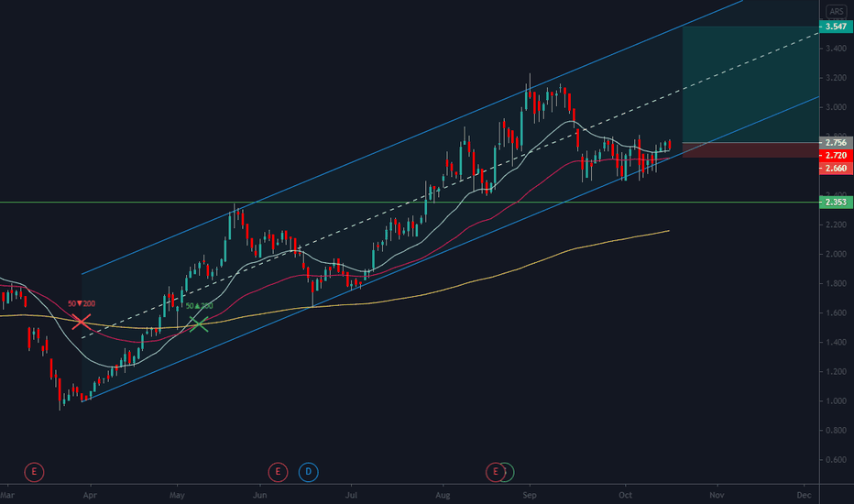Screen dimensions: 854x504
Task: Open the blue dividend D marker
Action: point(308,472)
